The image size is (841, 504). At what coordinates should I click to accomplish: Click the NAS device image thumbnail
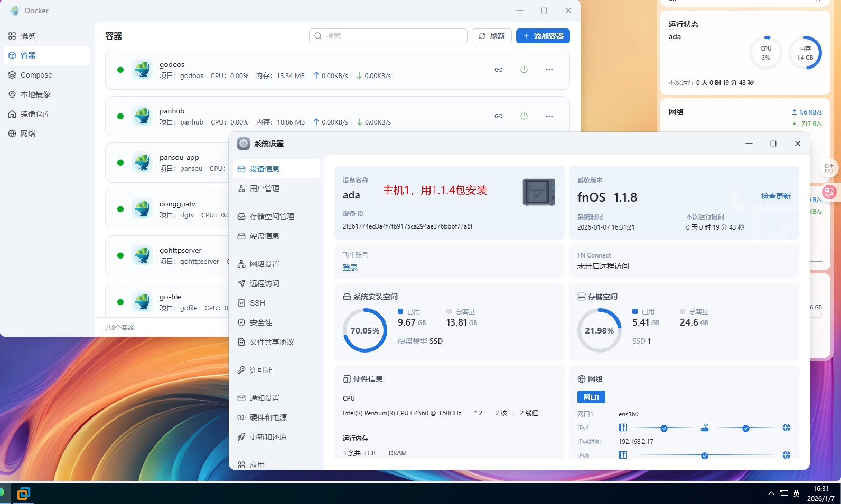(539, 192)
